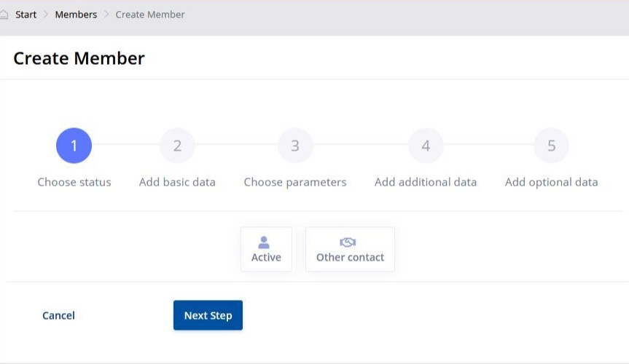Screen dimensions: 629x364
Task: Open the Add basic data step label
Action: (x=177, y=182)
